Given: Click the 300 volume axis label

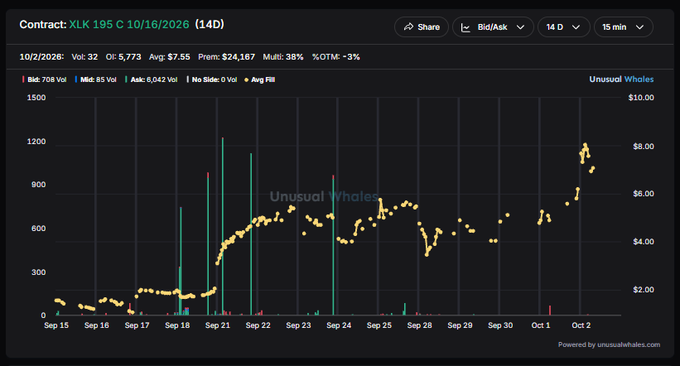Looking at the screenshot, I should pyautogui.click(x=39, y=272).
